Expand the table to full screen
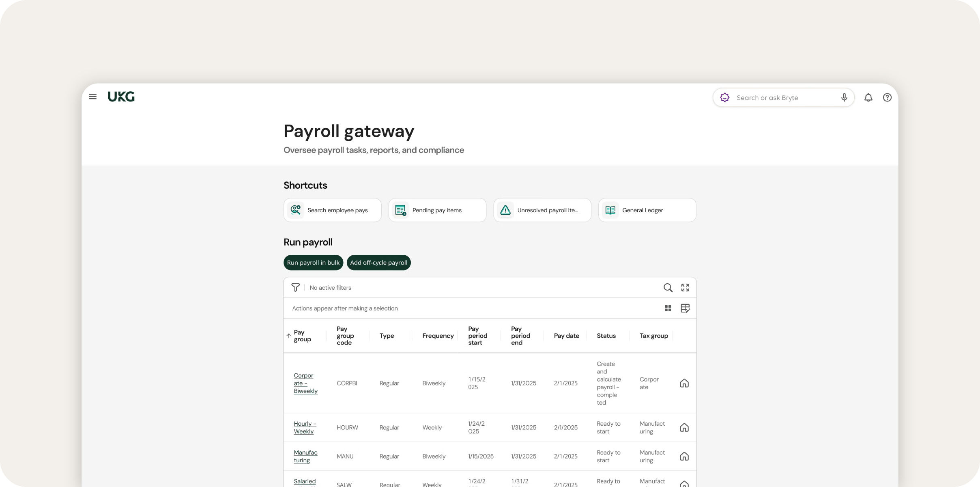Viewport: 980px width, 487px height. click(x=685, y=288)
